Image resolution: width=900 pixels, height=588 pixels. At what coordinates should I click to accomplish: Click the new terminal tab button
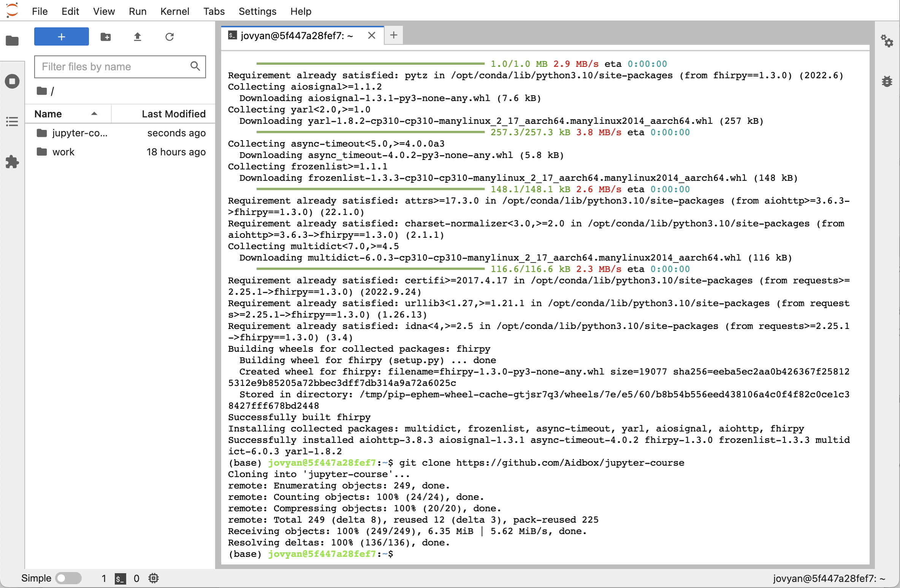point(393,35)
